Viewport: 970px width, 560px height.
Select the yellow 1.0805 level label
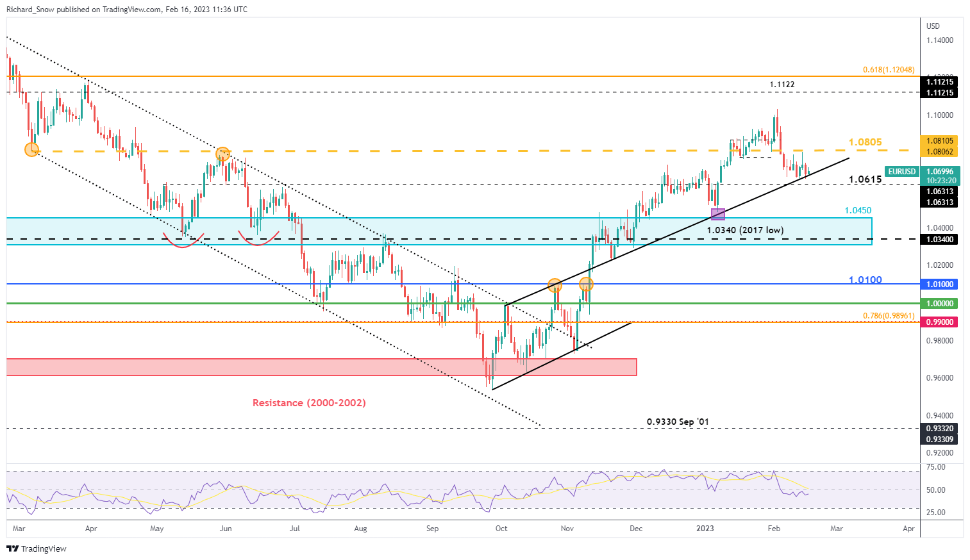pyautogui.click(x=865, y=142)
